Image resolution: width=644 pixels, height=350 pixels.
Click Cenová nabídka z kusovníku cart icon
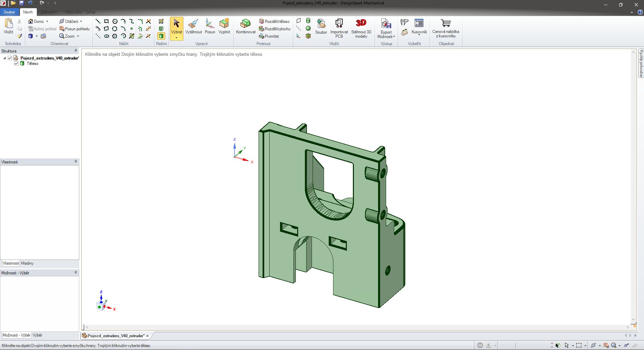pos(446,24)
